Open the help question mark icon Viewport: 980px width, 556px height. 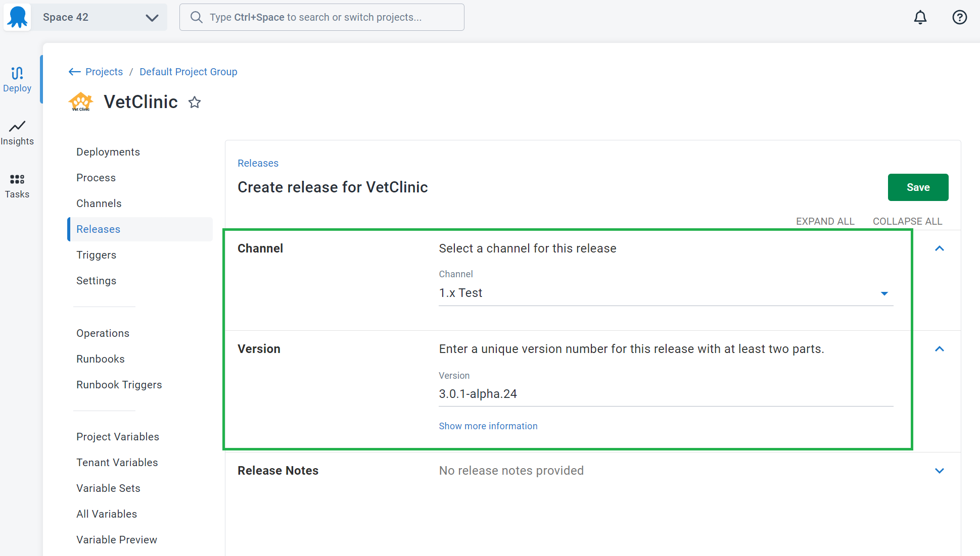click(x=959, y=17)
